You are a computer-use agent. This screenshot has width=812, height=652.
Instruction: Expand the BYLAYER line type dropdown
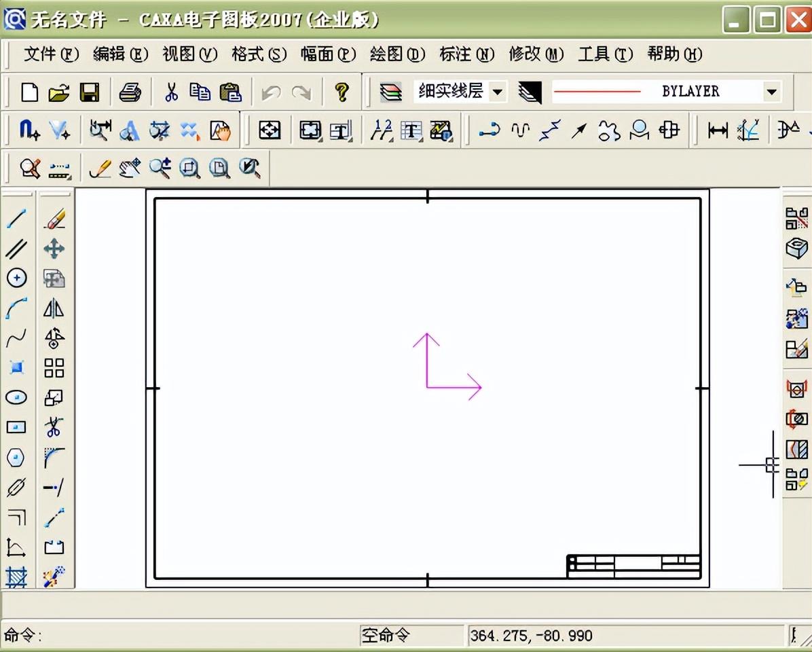pos(772,92)
